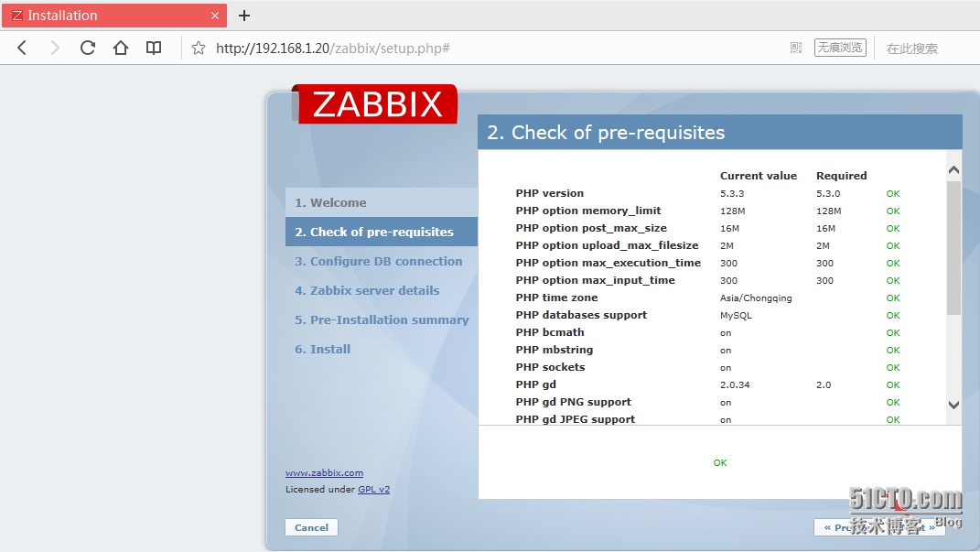Click the 无痕浏览 incognito button
980x552 pixels.
coord(840,48)
